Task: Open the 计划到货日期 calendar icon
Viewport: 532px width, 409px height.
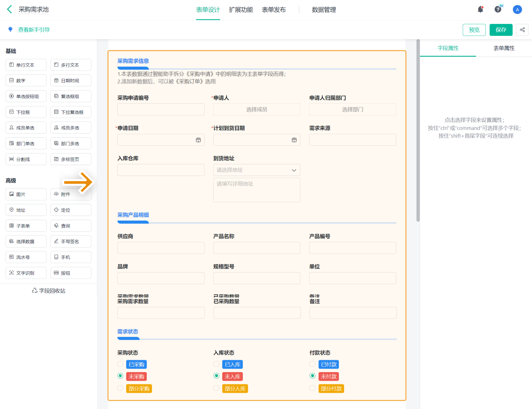Action: [x=294, y=140]
